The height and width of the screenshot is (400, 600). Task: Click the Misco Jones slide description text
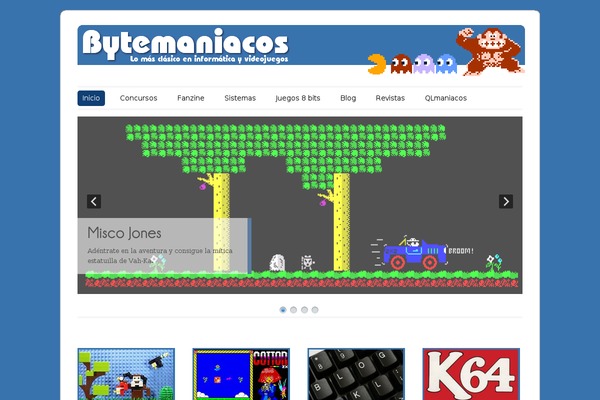point(160,256)
